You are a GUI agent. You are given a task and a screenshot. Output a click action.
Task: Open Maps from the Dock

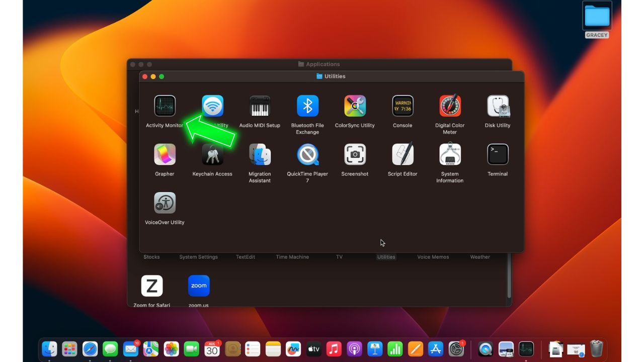click(151, 348)
